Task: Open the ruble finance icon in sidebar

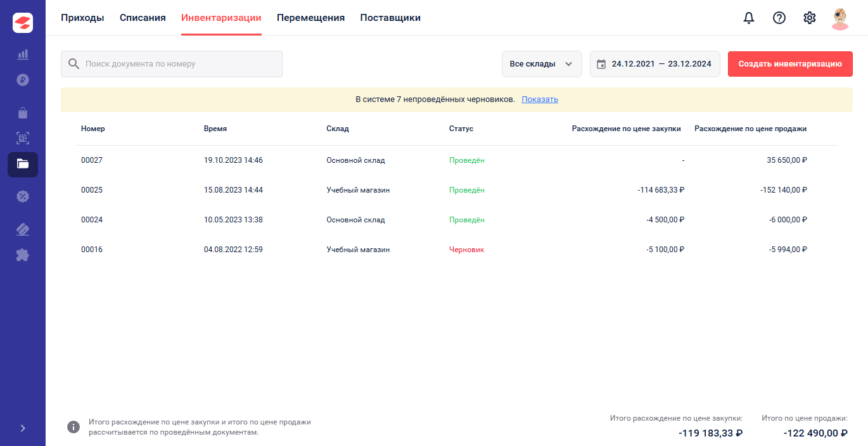Action: coord(23,80)
